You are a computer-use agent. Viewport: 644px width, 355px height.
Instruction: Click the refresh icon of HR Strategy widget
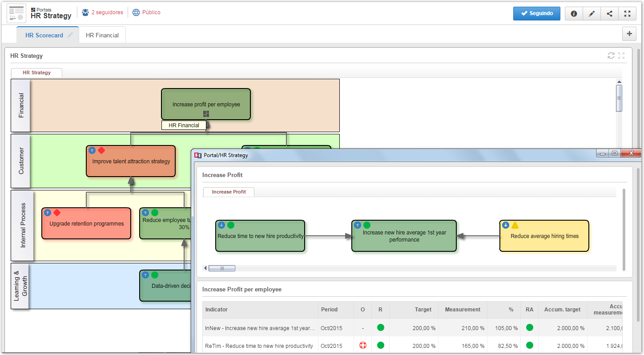click(611, 56)
